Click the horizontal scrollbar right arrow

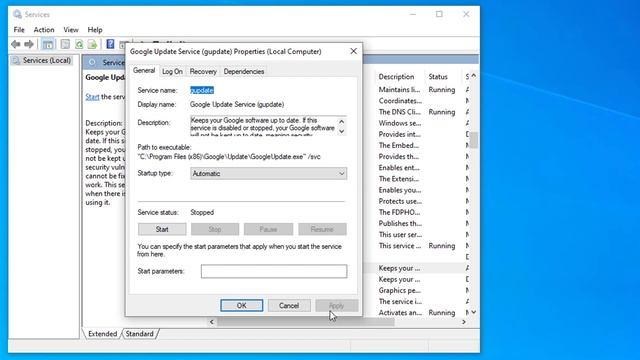464,322
